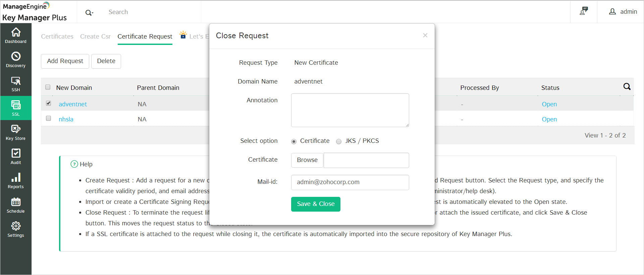The width and height of the screenshot is (644, 275).
Task: Open the admin user menu
Action: coord(623,12)
